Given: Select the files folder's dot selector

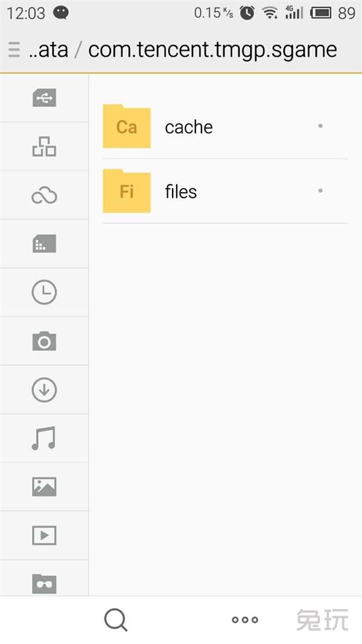Looking at the screenshot, I should coord(320,190).
